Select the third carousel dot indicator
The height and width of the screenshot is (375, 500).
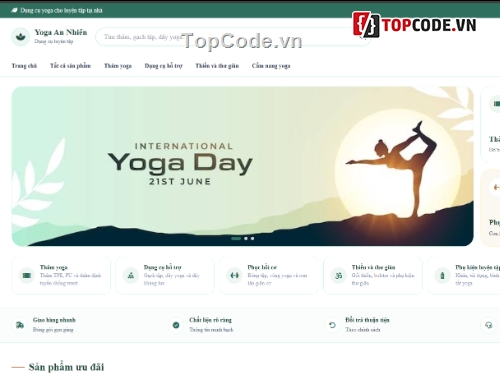(252, 238)
